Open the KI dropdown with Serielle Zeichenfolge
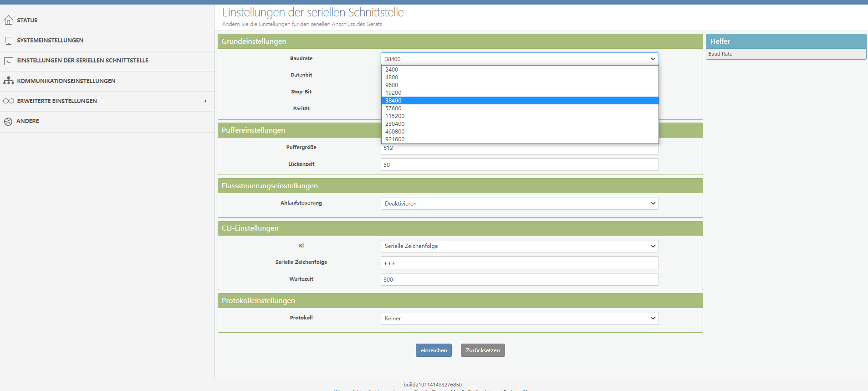 [x=519, y=246]
